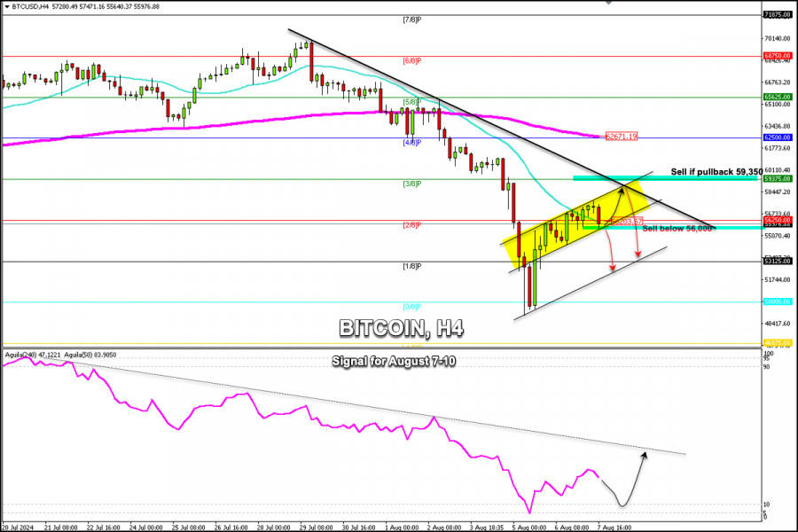
Task: Select the red 68750.00 price tag
Action: coord(777,56)
